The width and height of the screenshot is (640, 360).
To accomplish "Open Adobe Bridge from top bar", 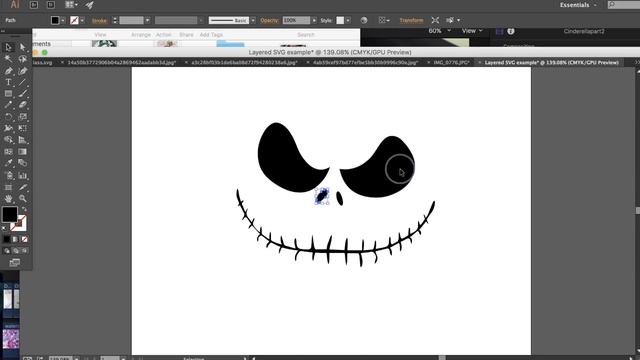I will click(x=34, y=5).
